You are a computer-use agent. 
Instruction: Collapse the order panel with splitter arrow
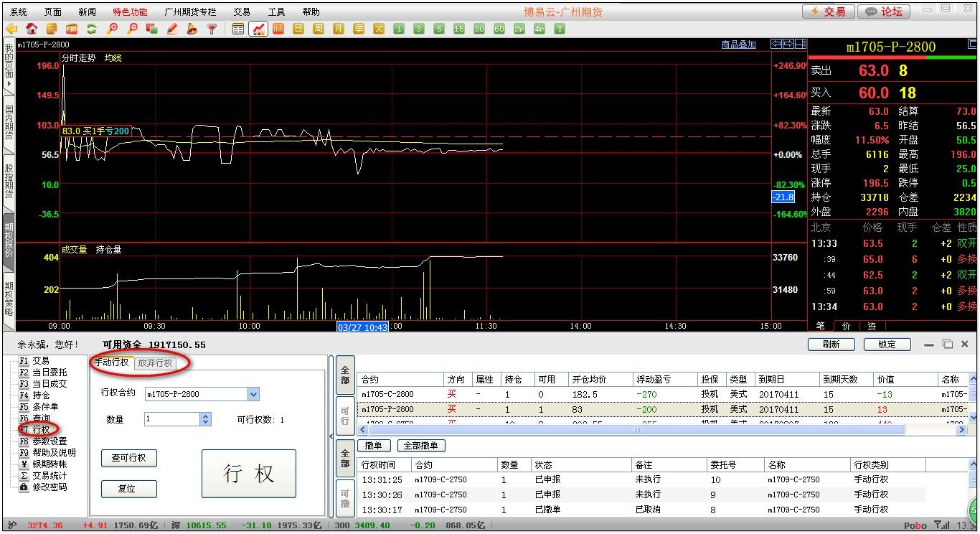click(331, 436)
